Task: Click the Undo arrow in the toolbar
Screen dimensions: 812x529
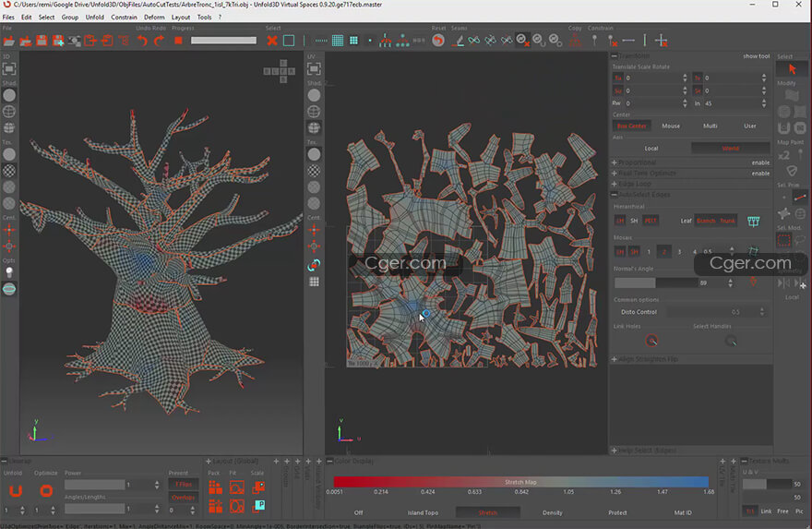Action: click(143, 41)
